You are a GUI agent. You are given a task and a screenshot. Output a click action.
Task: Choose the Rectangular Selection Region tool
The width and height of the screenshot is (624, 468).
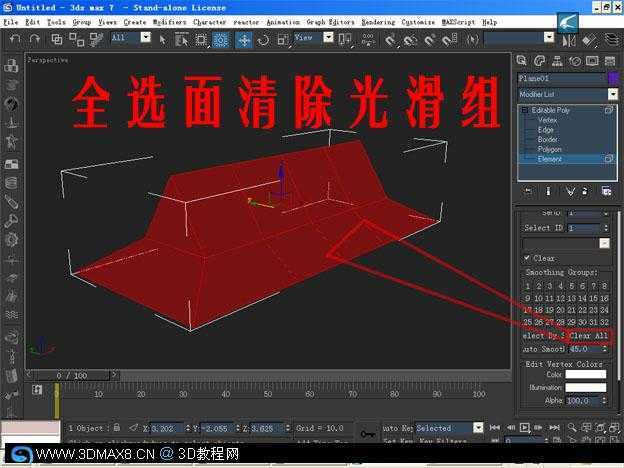pos(201,39)
